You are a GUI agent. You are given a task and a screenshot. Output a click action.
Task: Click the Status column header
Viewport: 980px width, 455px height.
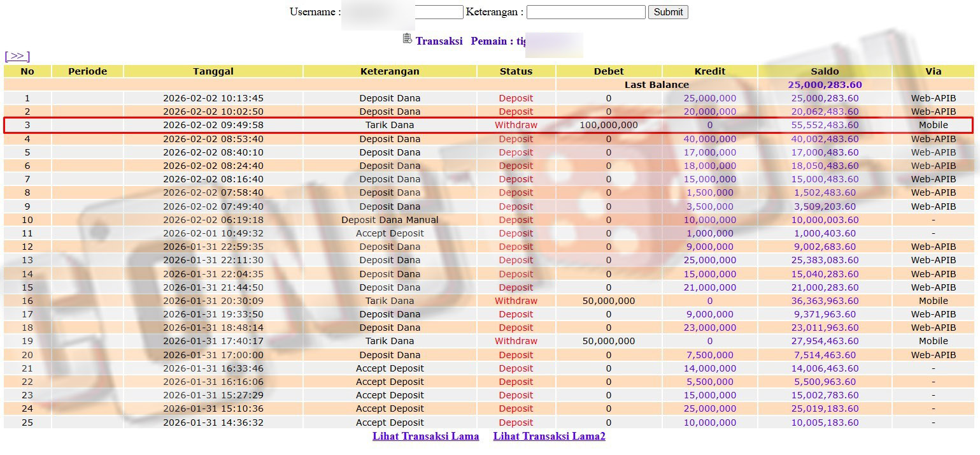[516, 71]
